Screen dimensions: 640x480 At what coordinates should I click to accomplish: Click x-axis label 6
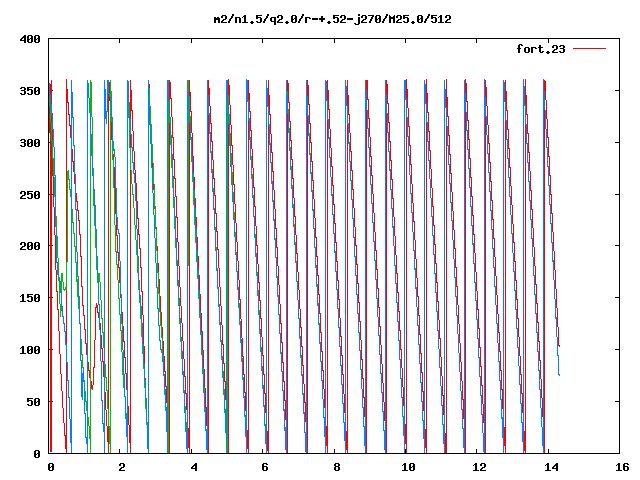[265, 467]
